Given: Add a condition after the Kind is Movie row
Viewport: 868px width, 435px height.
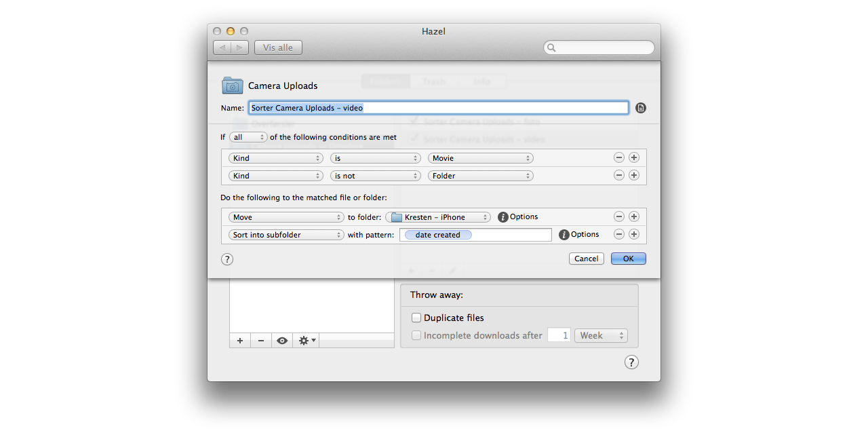Looking at the screenshot, I should 634,157.
